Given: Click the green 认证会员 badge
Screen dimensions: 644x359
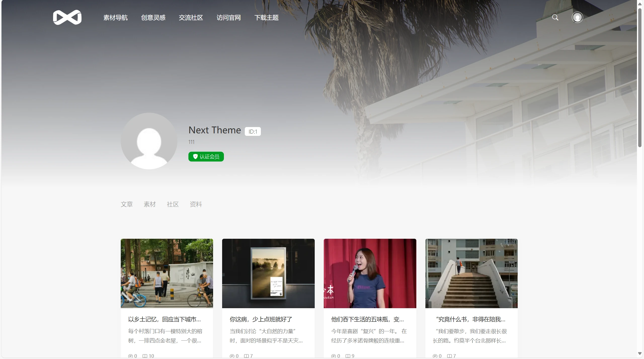Looking at the screenshot, I should pos(206,156).
